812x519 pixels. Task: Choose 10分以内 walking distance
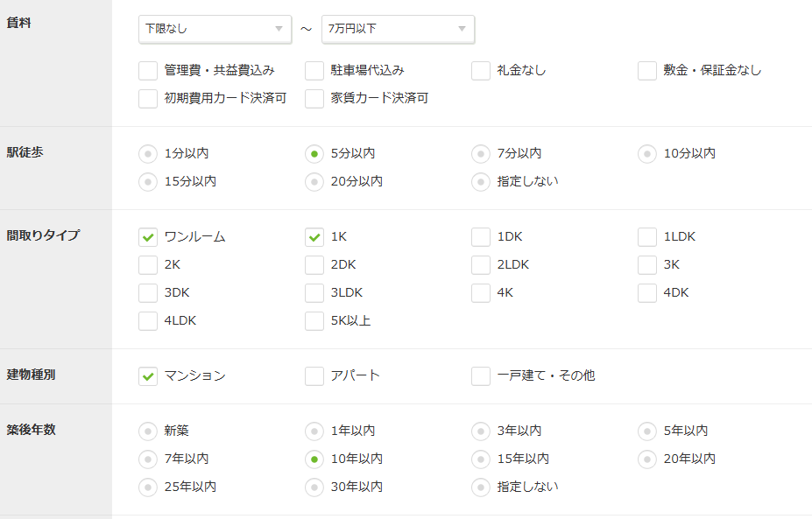point(647,154)
